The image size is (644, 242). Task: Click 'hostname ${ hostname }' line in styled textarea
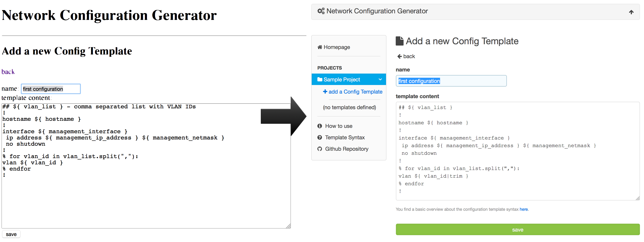(x=433, y=123)
